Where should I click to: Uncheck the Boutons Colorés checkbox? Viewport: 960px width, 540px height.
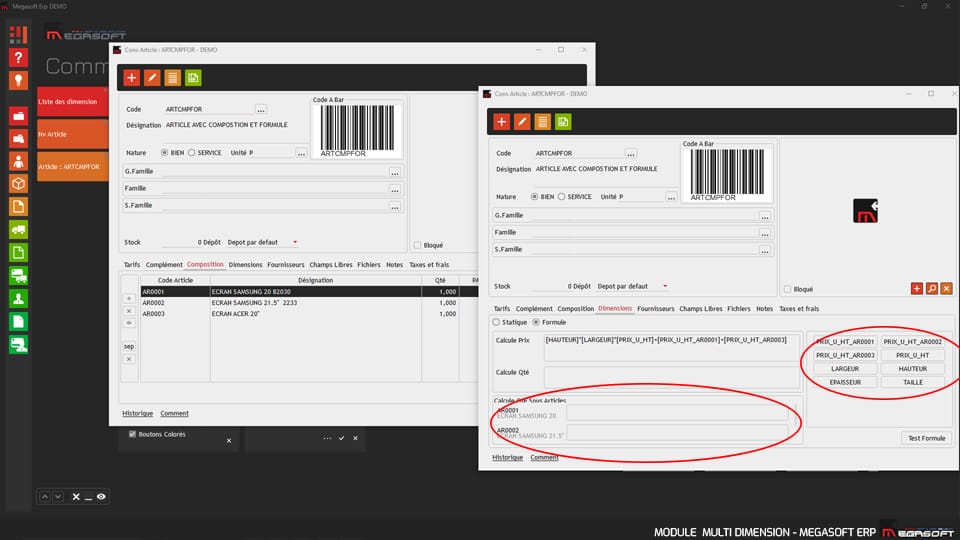click(132, 434)
